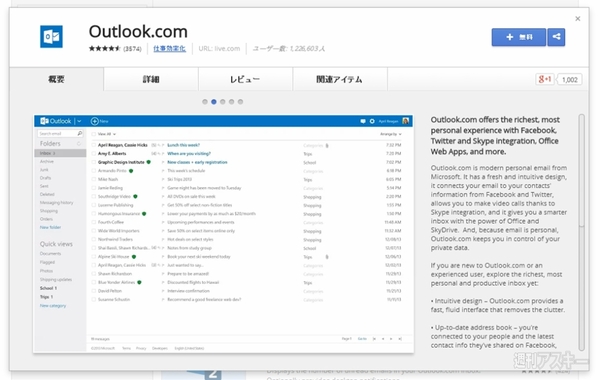The width and height of the screenshot is (600, 380).
Task: Select the second (active) carousel dot
Action: click(x=214, y=102)
